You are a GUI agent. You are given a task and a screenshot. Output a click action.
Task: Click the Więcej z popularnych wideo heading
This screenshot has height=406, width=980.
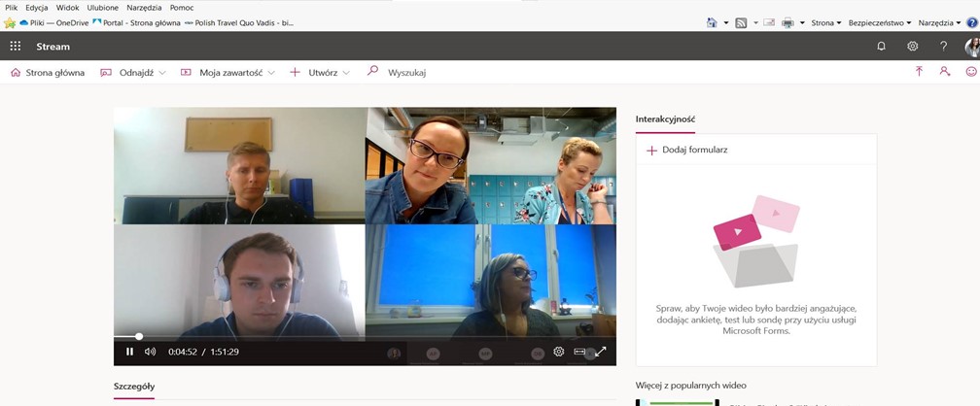click(x=690, y=386)
